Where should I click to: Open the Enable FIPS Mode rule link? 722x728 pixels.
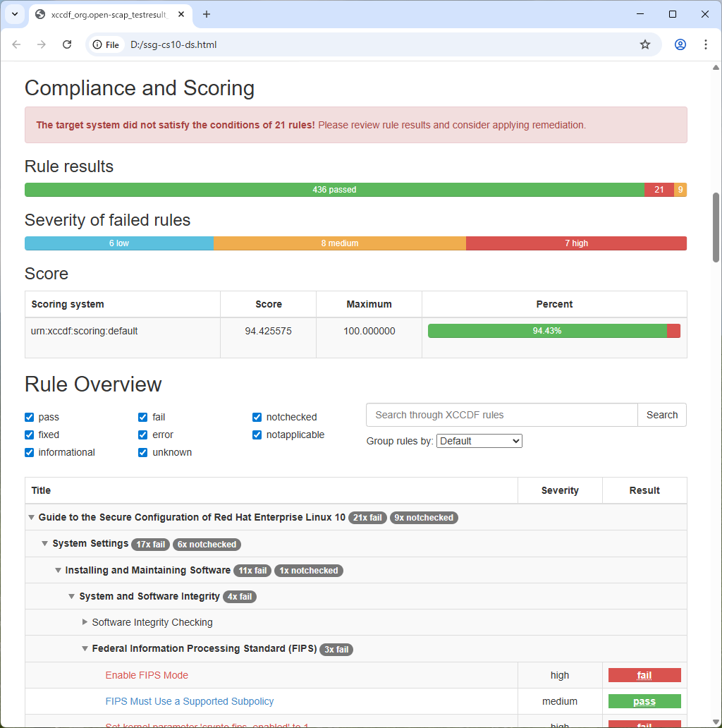tap(147, 675)
